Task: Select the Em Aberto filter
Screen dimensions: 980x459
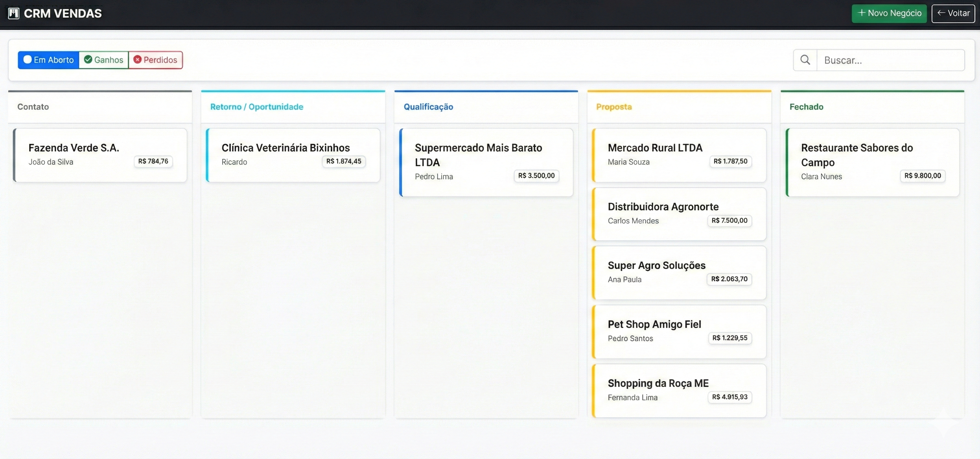Action: pyautogui.click(x=49, y=60)
